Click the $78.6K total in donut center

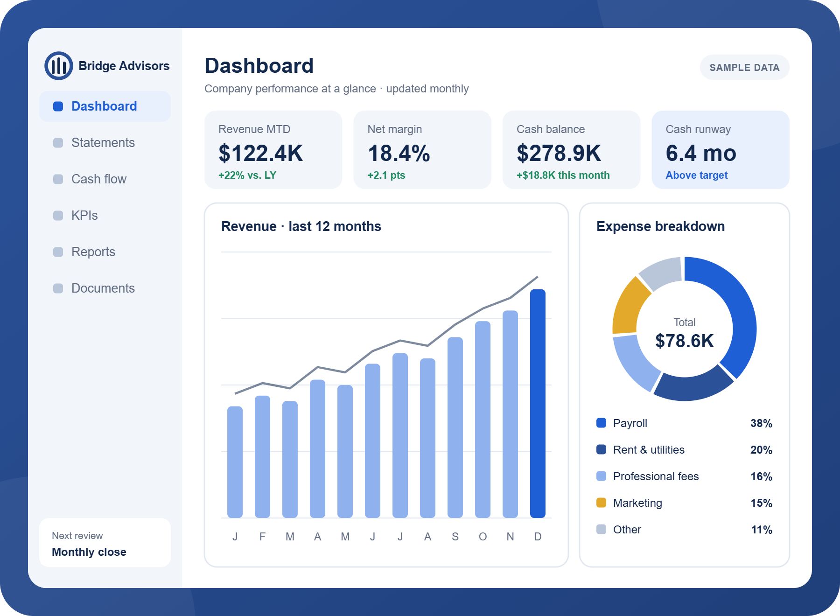[685, 341]
